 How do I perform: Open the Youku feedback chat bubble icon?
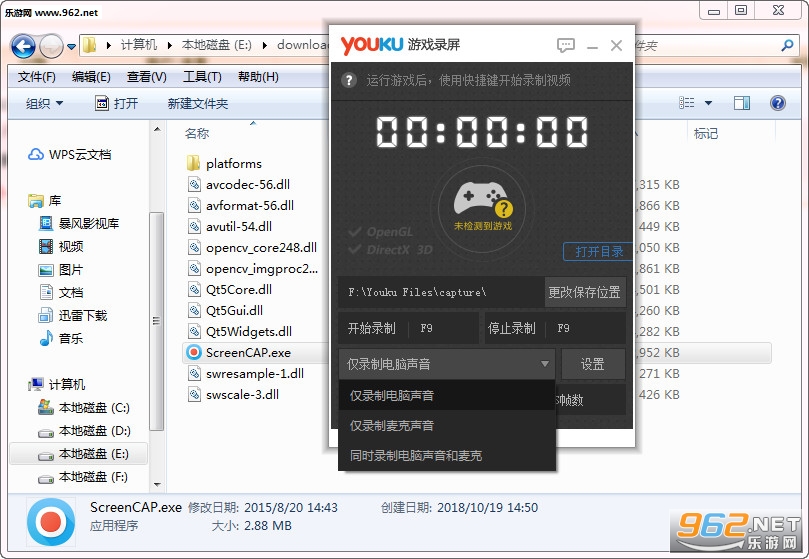coord(565,45)
